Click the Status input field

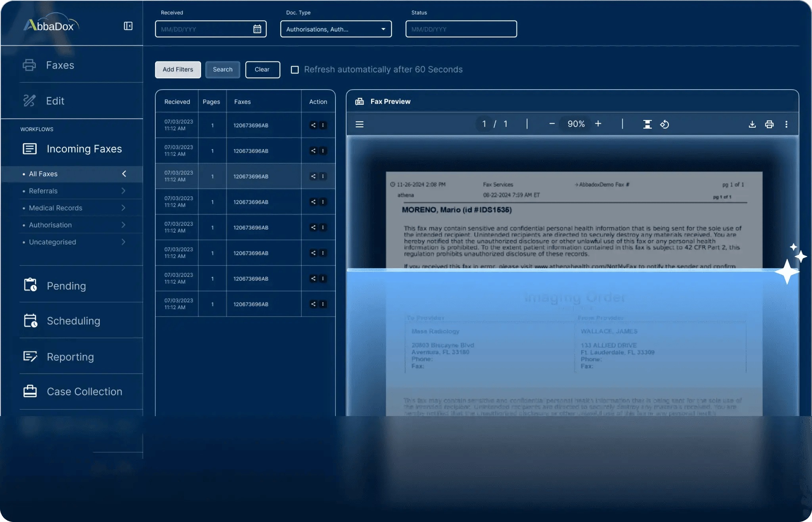click(x=461, y=29)
